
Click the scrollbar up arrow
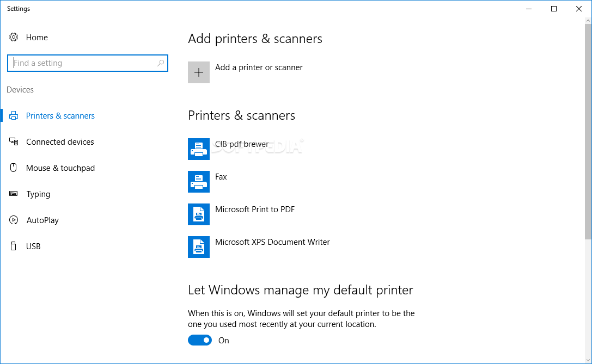click(588, 21)
